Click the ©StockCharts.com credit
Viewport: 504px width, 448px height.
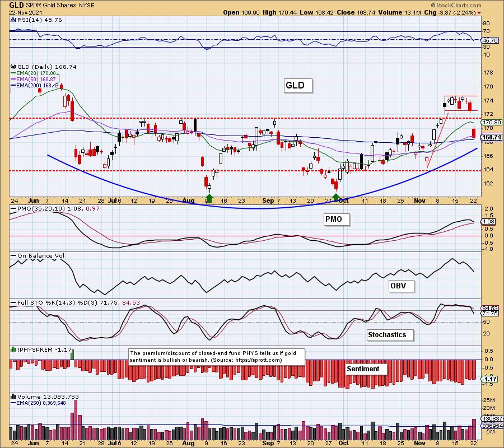pos(456,5)
